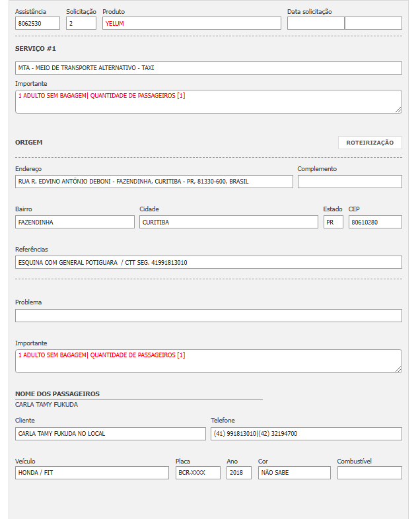Viewport: 420px width, 519px height.
Task: Select the Solicitação field
Action: [x=81, y=23]
